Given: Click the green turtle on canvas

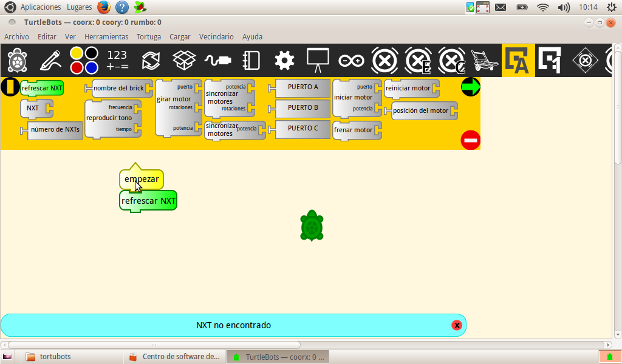Looking at the screenshot, I should 312,225.
